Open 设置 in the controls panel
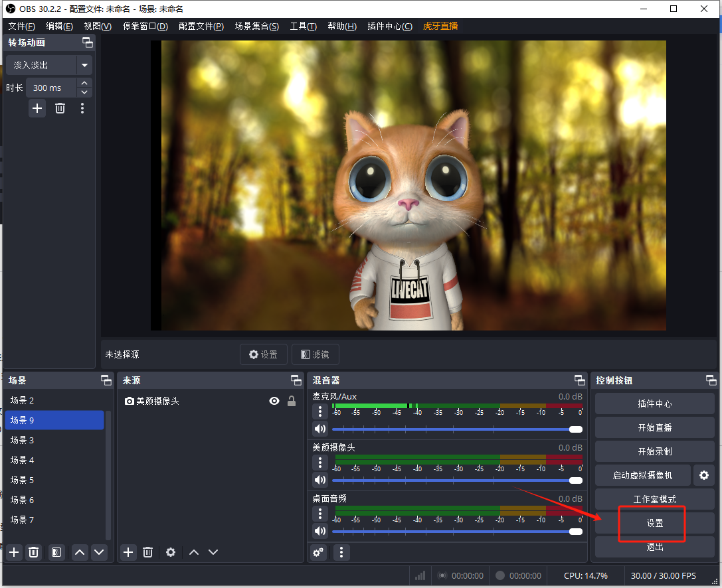722x588 pixels. pos(654,523)
